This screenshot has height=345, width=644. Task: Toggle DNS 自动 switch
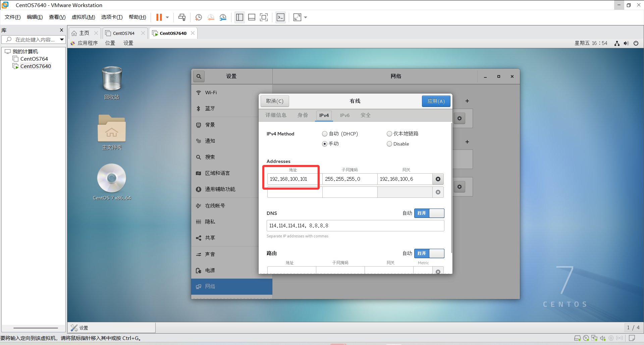[429, 213]
